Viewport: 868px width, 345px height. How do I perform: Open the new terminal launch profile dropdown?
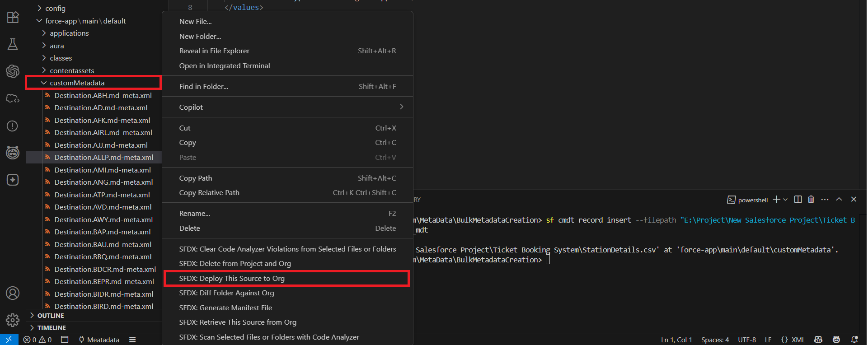coord(785,200)
